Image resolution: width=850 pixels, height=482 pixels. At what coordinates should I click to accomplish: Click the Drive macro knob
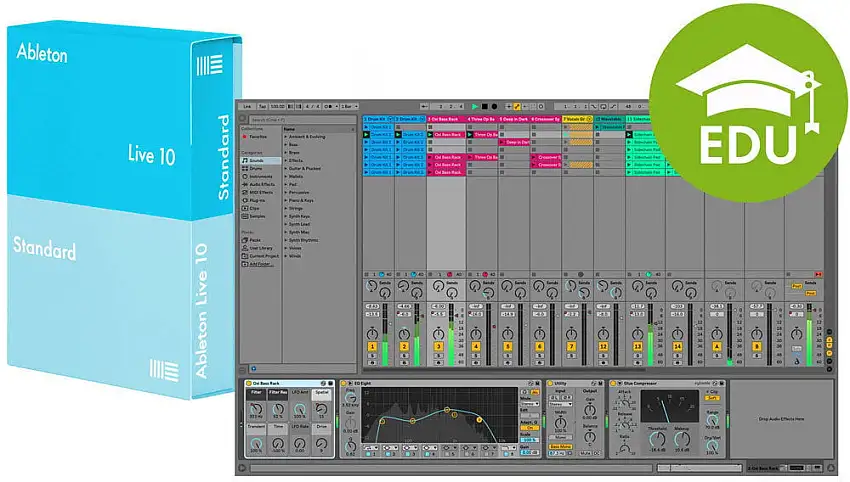click(321, 444)
